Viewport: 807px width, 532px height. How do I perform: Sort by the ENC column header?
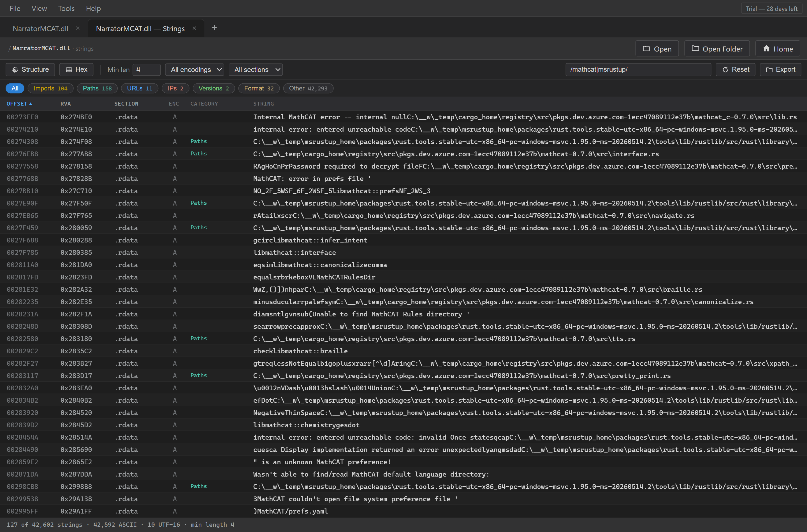(174, 104)
